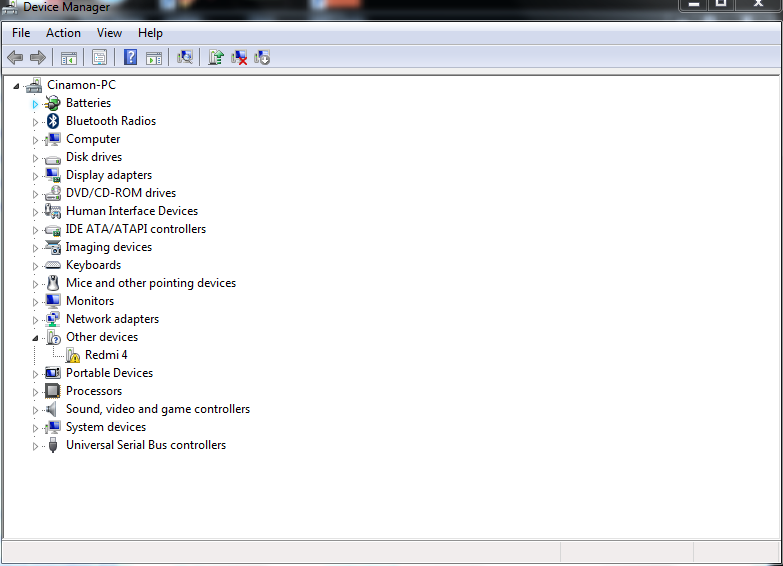Click the Cinamon-PC computer icon

pyautogui.click(x=34, y=85)
